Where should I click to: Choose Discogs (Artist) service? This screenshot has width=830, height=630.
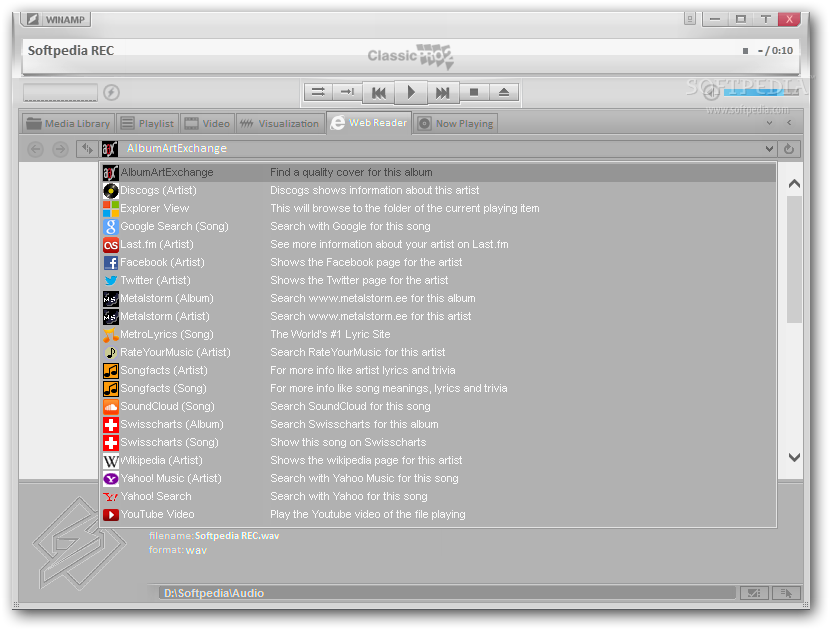(439, 191)
